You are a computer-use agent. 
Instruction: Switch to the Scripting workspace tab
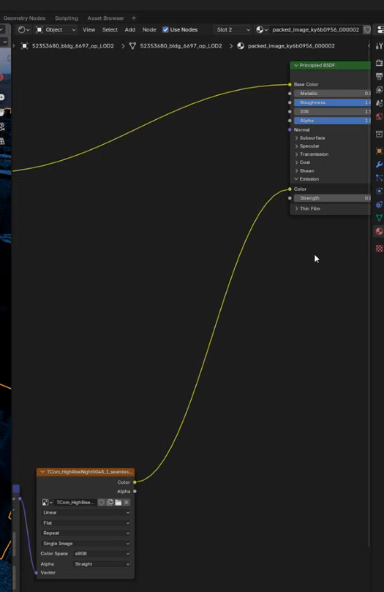(x=66, y=18)
